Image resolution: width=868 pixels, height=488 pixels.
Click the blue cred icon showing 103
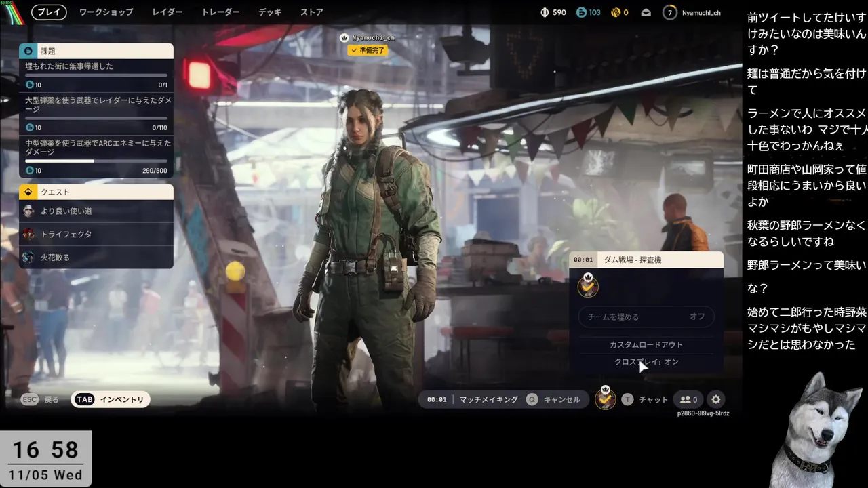pos(581,12)
